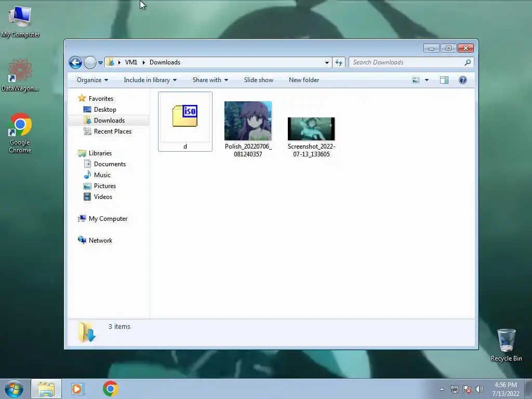532x399 pixels.
Task: Click the Show desktop button
Action: point(528,389)
